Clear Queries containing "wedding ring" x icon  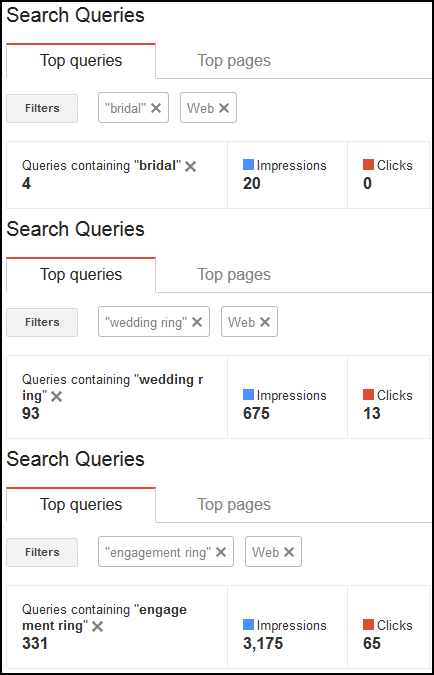(x=56, y=396)
